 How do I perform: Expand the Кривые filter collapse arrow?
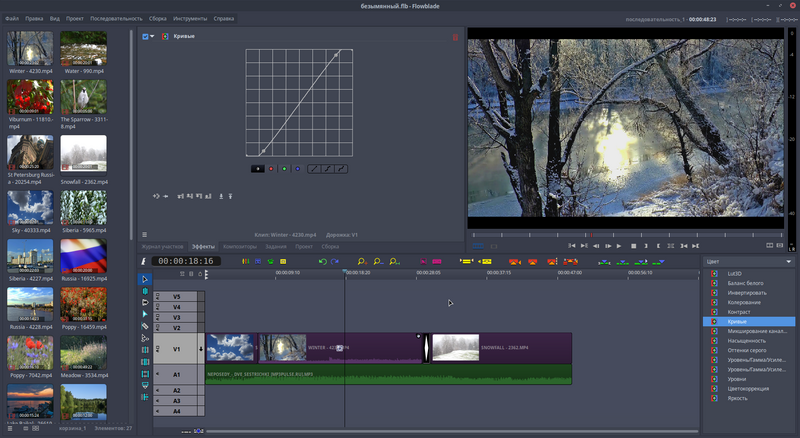tap(152, 37)
